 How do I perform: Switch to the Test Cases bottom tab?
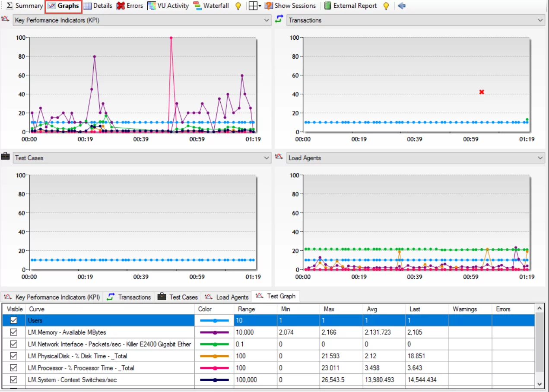click(178, 297)
